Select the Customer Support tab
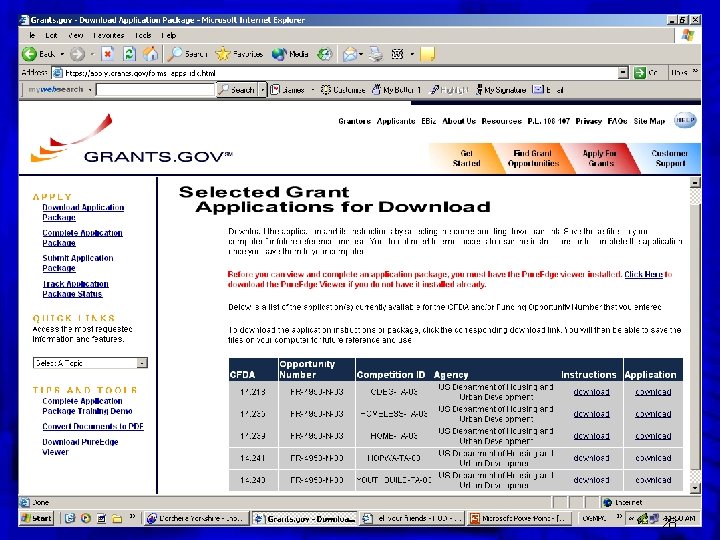 pos(669,158)
